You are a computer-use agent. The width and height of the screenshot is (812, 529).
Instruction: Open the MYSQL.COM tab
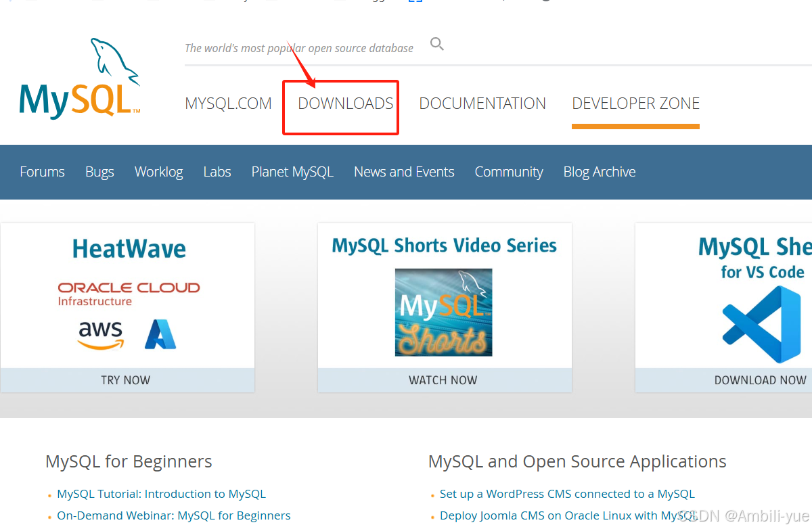point(228,103)
